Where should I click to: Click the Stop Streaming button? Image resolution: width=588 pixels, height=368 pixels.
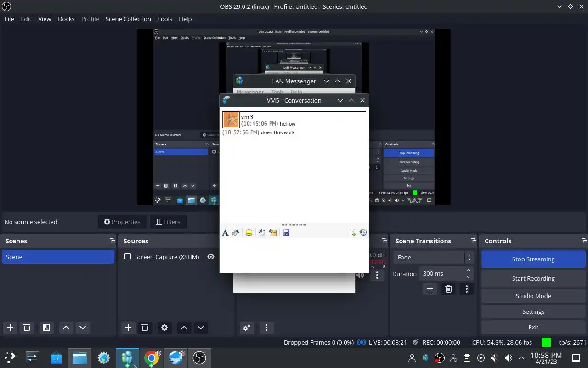533,259
